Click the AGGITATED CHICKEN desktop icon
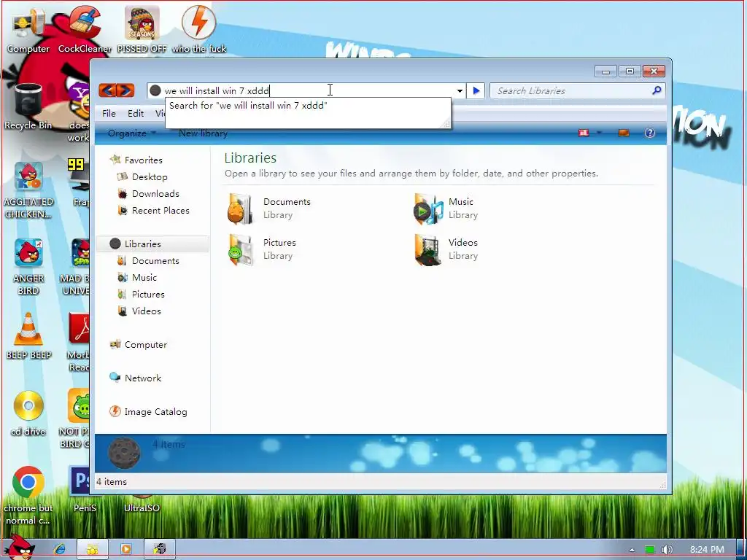 [x=28, y=190]
